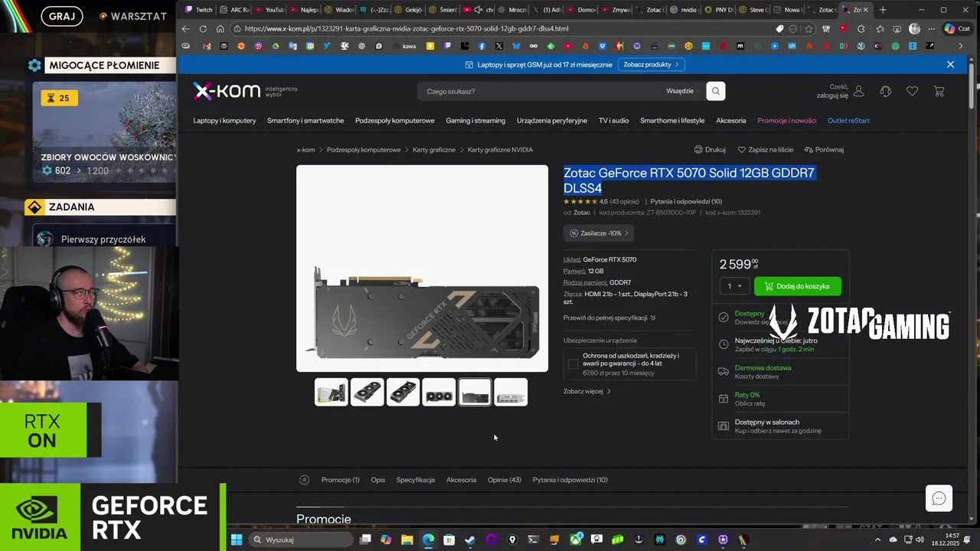Jump to Pytania i odpowiedzi tab

tap(570, 480)
